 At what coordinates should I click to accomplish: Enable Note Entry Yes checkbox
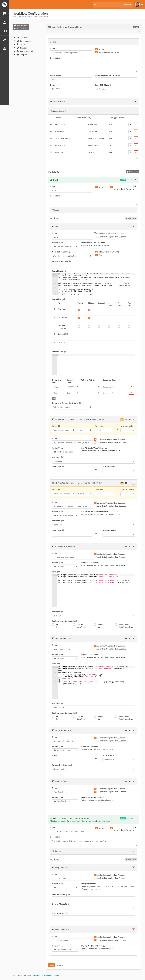53,265
